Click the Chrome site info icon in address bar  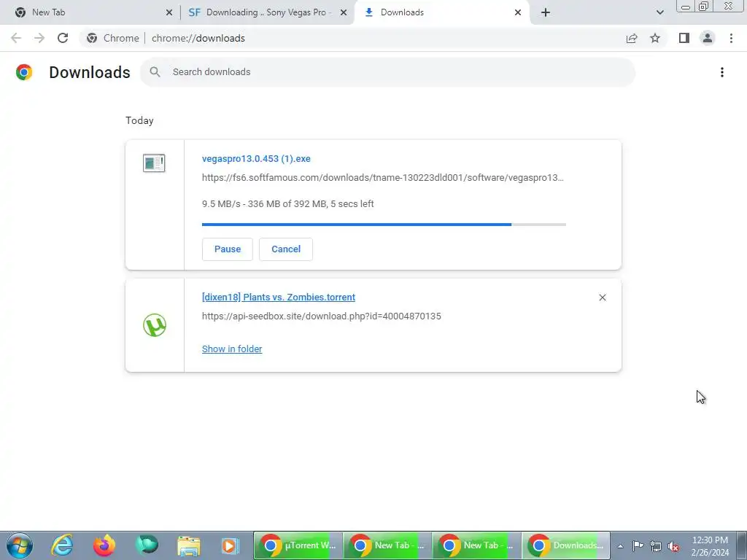[92, 38]
